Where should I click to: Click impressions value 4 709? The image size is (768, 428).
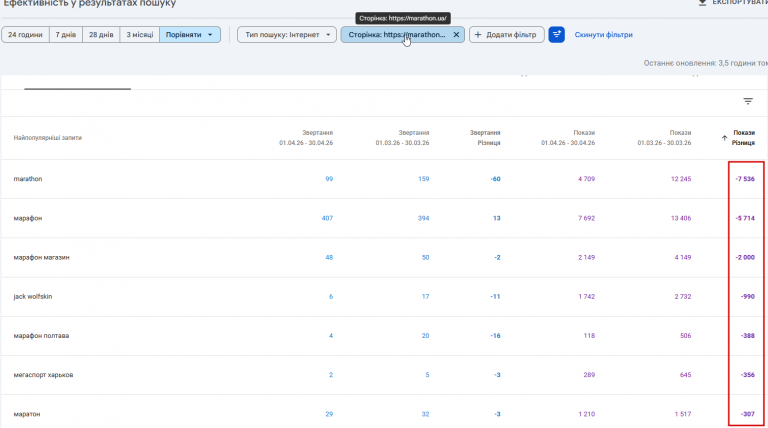click(586, 179)
